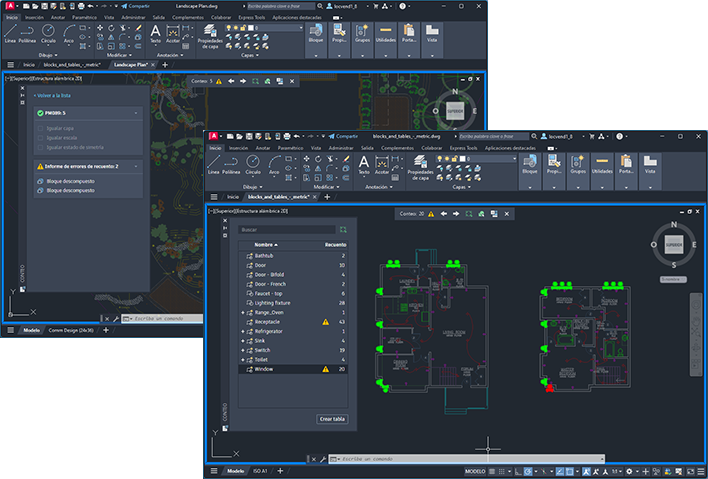Expand the Toilet row in the count list
This screenshot has width=708, height=479.
[243, 360]
